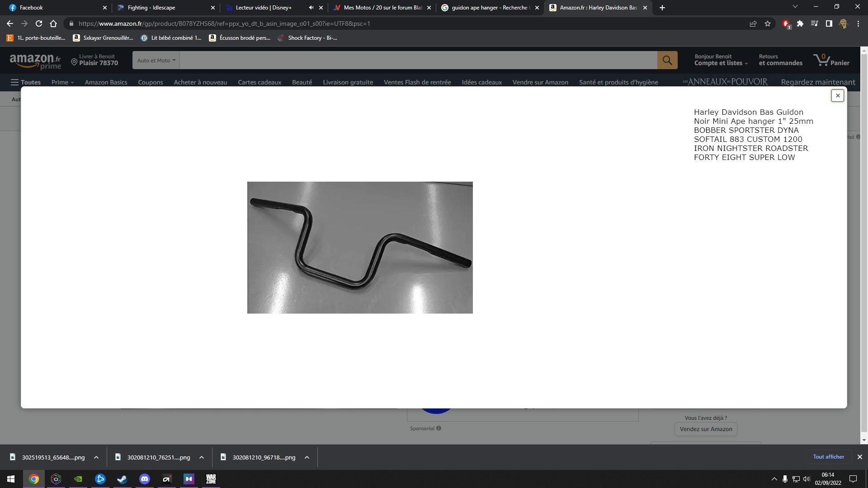Mute the Disney+ tab audio icon
The width and height of the screenshot is (868, 488).
(x=311, y=8)
